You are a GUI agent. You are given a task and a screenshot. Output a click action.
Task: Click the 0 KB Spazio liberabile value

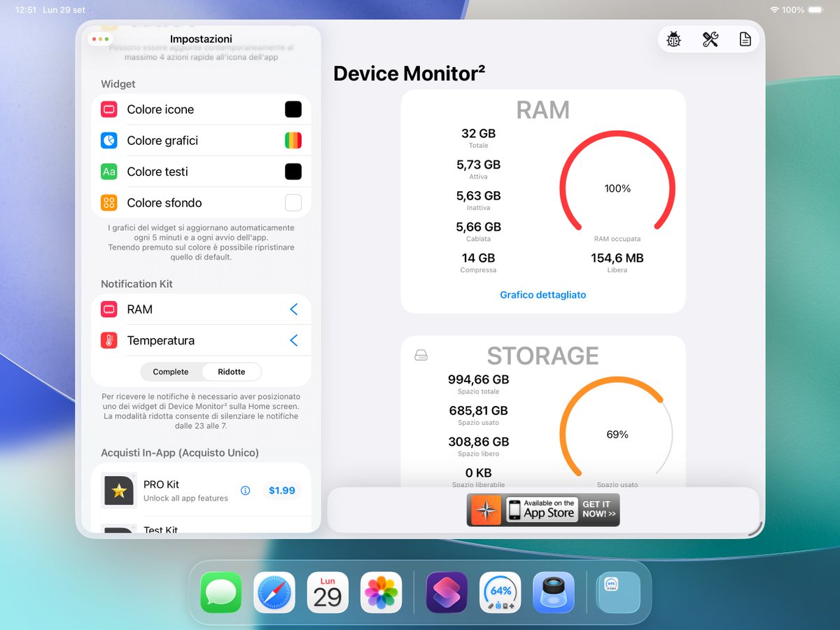[479, 473]
